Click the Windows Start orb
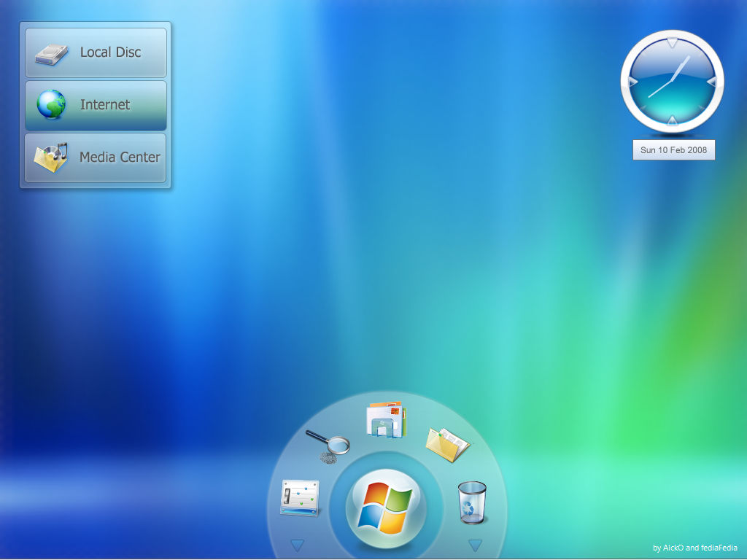 [386, 509]
